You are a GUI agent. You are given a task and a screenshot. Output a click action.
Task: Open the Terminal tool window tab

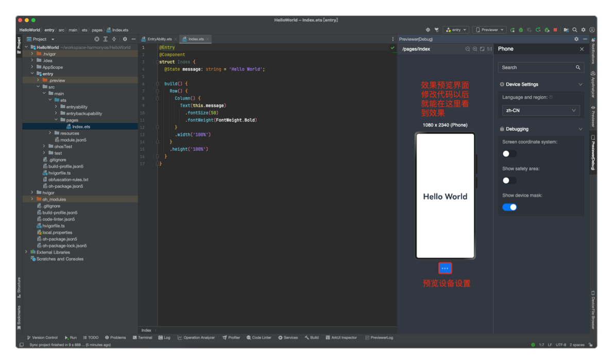(x=142, y=337)
